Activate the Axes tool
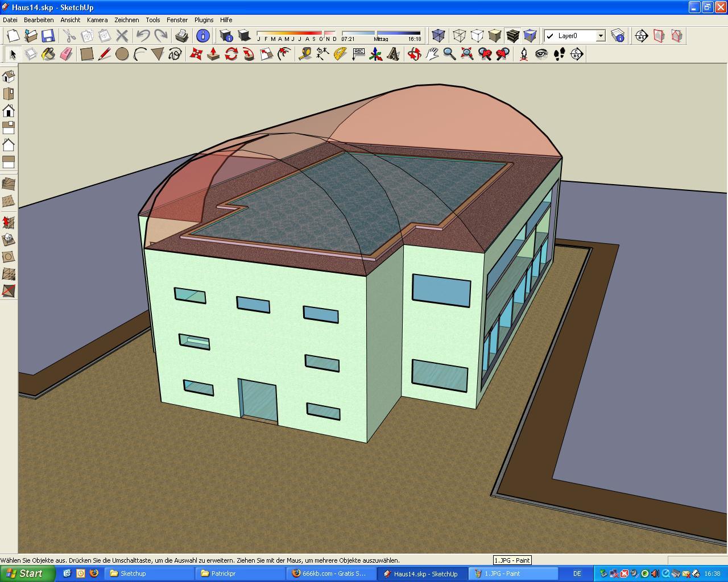728x582 pixels. tap(376, 54)
